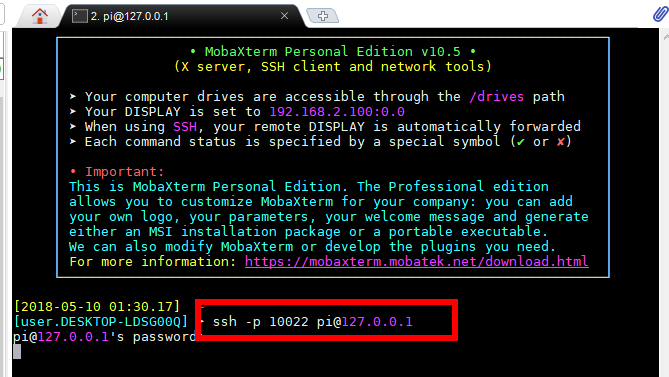Click the user.DESKTOP-LDSG00Q prompt label
669x377 pixels.
pos(101,322)
